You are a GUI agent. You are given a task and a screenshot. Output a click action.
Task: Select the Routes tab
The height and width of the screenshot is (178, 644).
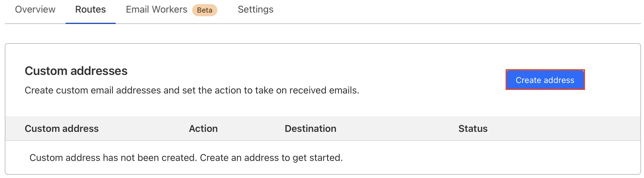pyautogui.click(x=90, y=10)
